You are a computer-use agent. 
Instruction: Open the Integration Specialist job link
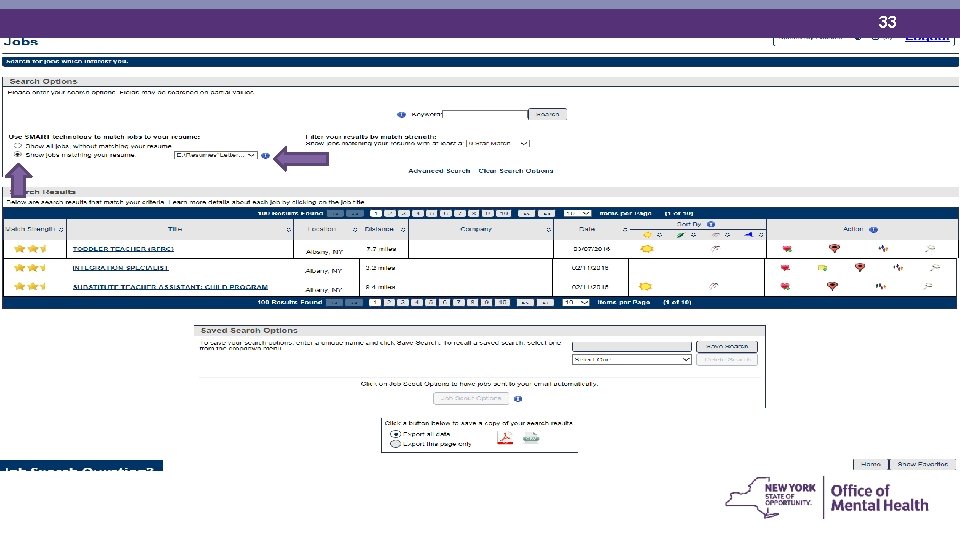click(x=120, y=268)
